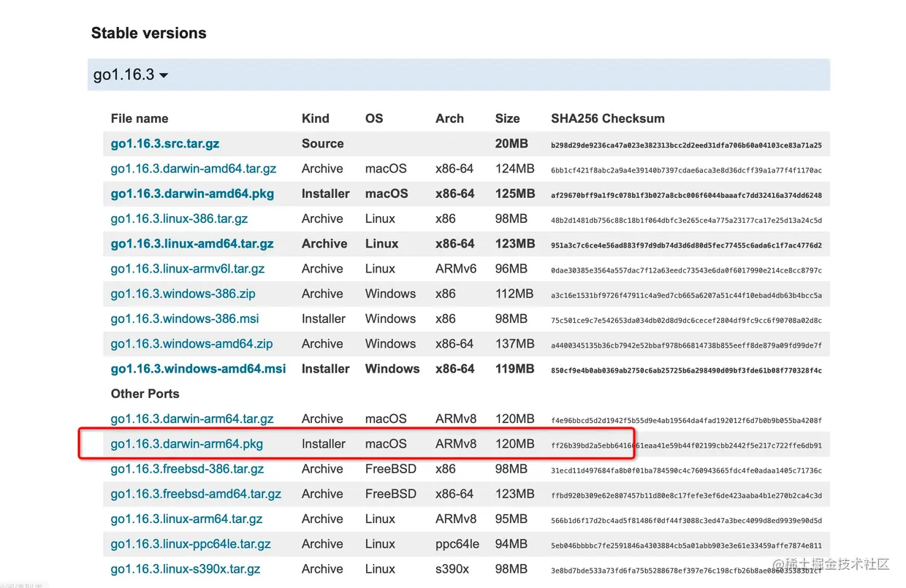Select 94MB size of linux-ppc64le row

(511, 544)
